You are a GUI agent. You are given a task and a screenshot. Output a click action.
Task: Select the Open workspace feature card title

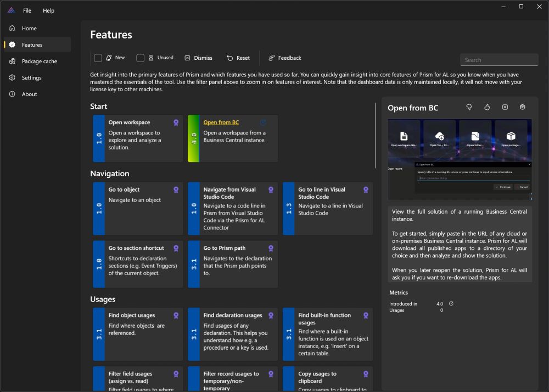129,122
